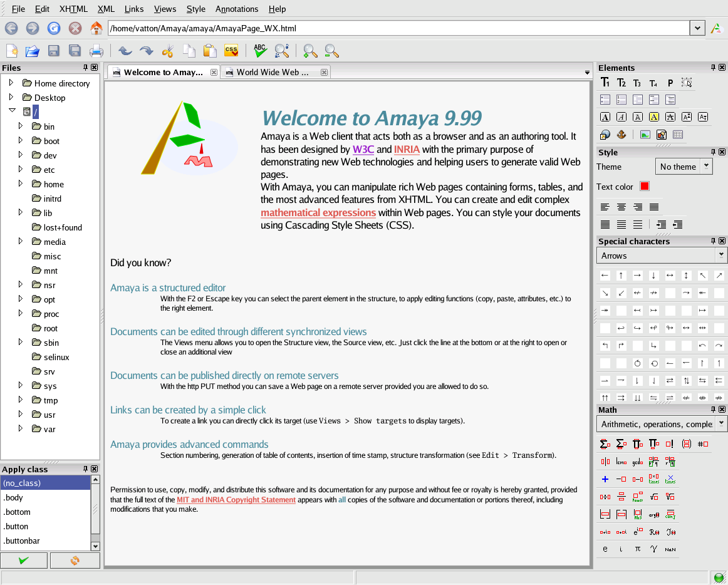This screenshot has width=728, height=585.
Task: Follow the W3C link
Action: click(x=363, y=150)
